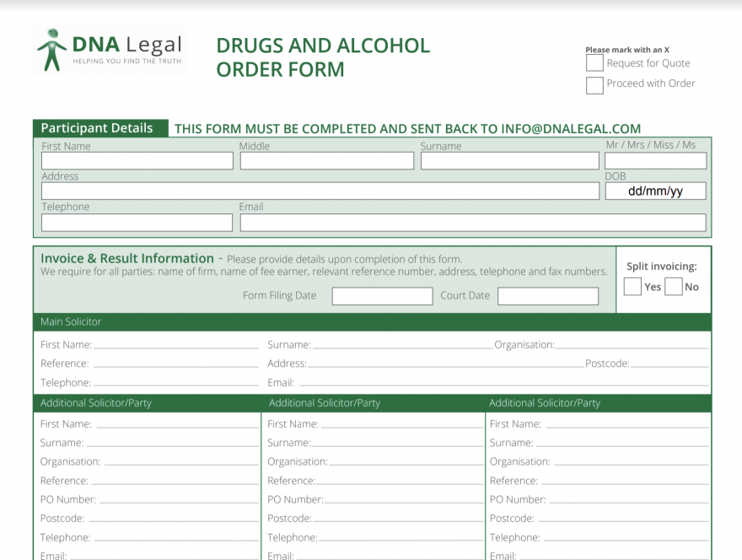Screen dimensions: 742x560
Task: Click the Mr / Mrs / Miss / Ms field
Action: pos(655,160)
